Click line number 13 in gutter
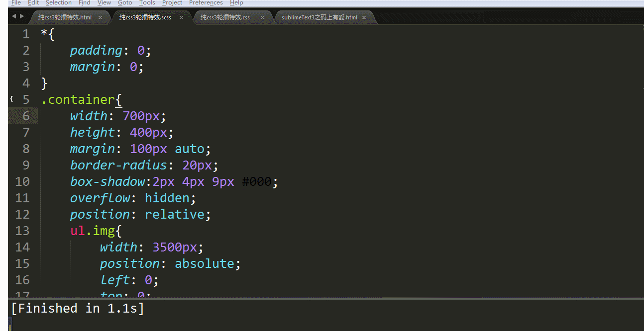The height and width of the screenshot is (331, 644). pos(22,231)
